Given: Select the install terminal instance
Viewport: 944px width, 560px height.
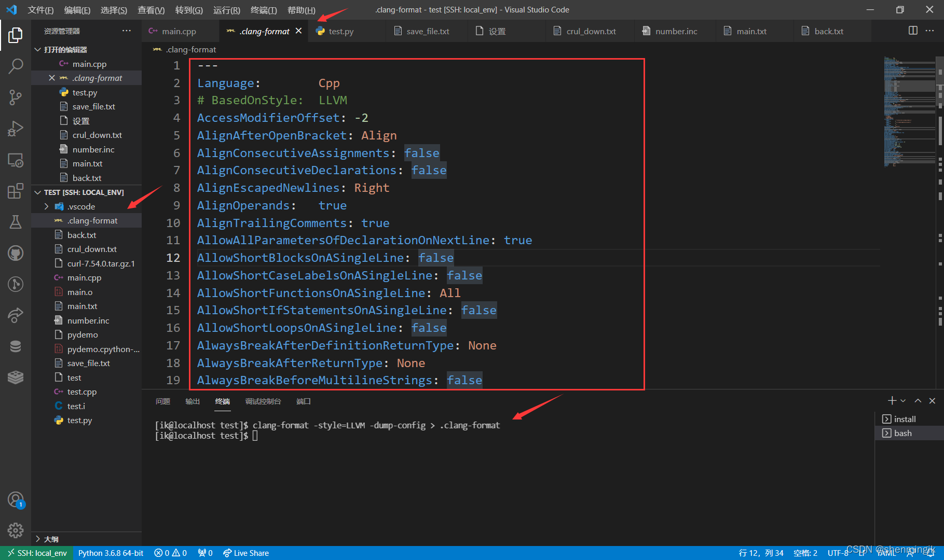Looking at the screenshot, I should (x=909, y=419).
